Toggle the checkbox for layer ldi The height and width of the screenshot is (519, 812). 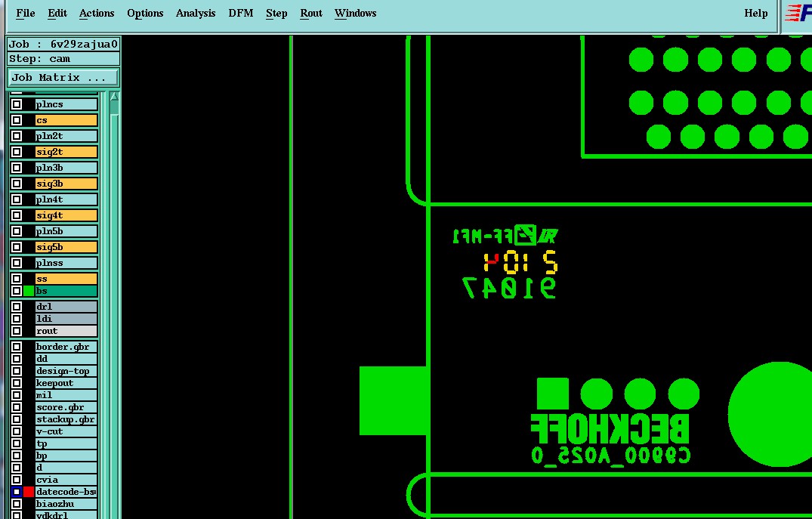click(x=17, y=319)
